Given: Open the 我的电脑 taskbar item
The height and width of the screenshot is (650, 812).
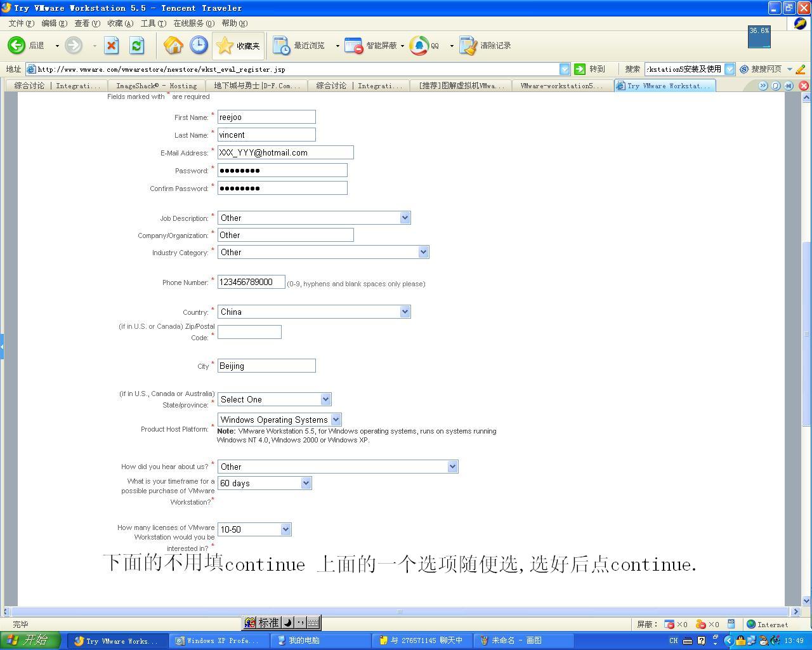Looking at the screenshot, I should (322, 640).
